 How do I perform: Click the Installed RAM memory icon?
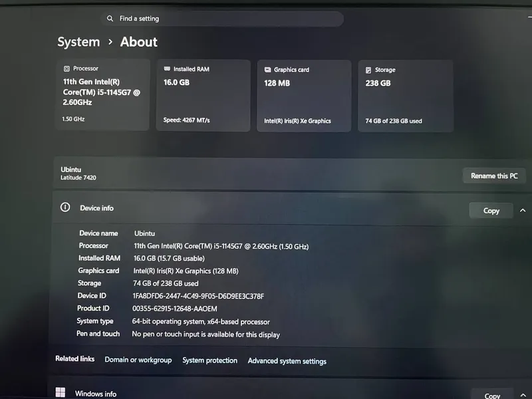(x=167, y=69)
